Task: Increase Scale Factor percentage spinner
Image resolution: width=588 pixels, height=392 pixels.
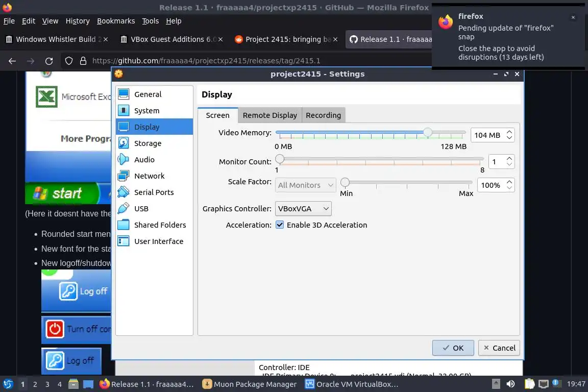Action: tap(509, 182)
